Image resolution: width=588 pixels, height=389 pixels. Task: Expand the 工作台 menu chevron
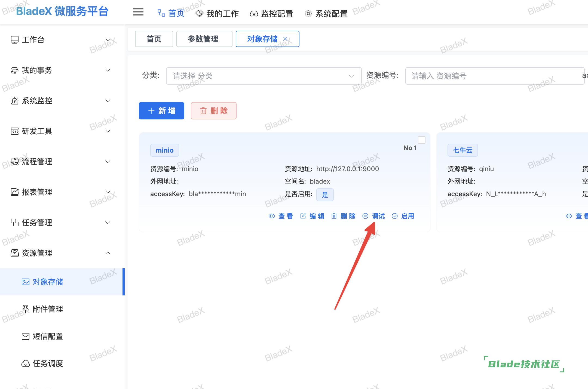tap(108, 40)
